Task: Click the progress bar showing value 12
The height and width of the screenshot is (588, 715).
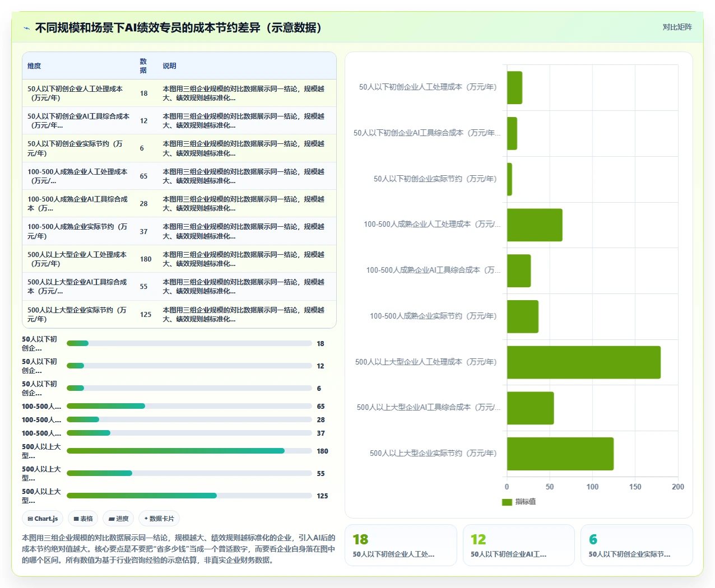Action: click(189, 366)
